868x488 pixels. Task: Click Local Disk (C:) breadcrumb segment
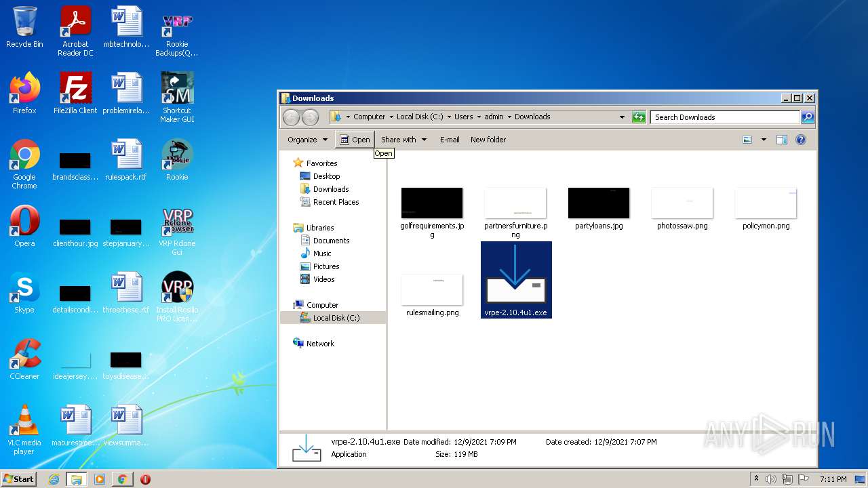tap(420, 117)
